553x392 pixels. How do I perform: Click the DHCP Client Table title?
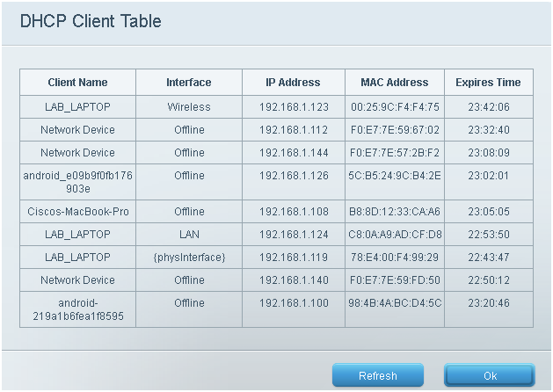[91, 21]
